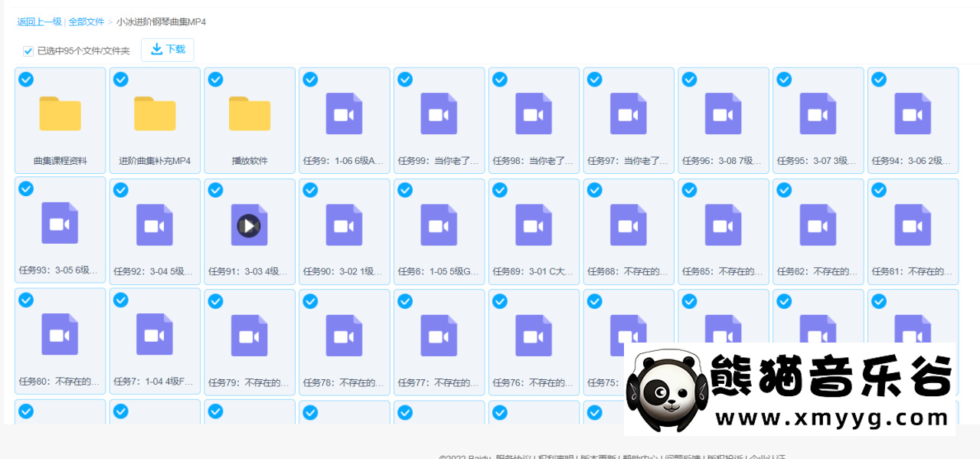Deselect the 曲集课程资料 folder checkmark
The width and height of the screenshot is (980, 459).
pos(25,79)
